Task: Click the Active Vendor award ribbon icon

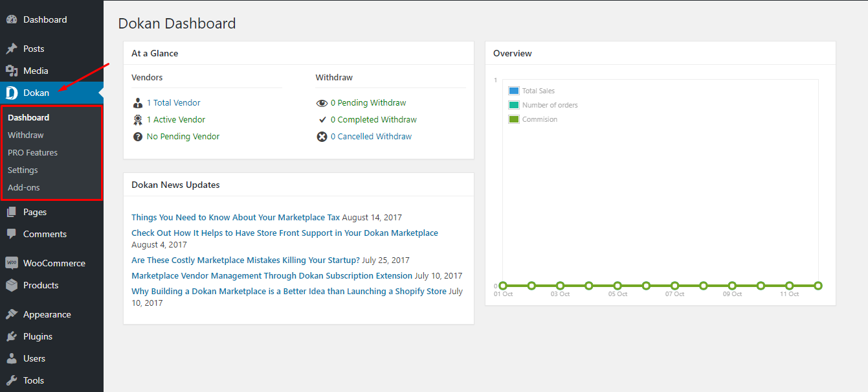Action: click(x=137, y=120)
